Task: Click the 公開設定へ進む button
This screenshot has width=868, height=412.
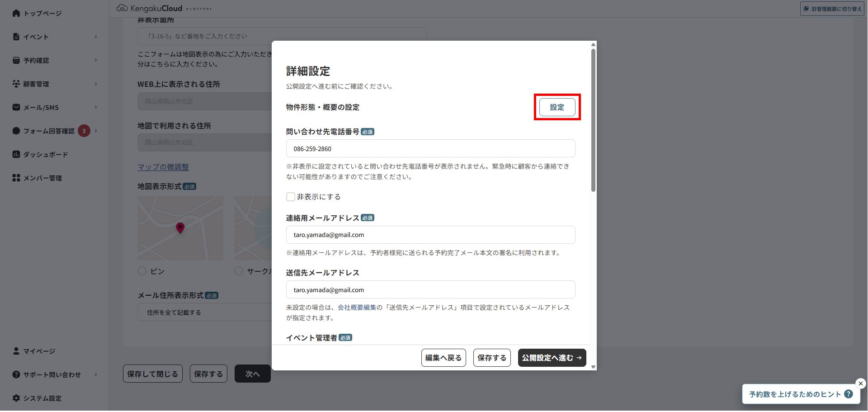Action: click(552, 358)
